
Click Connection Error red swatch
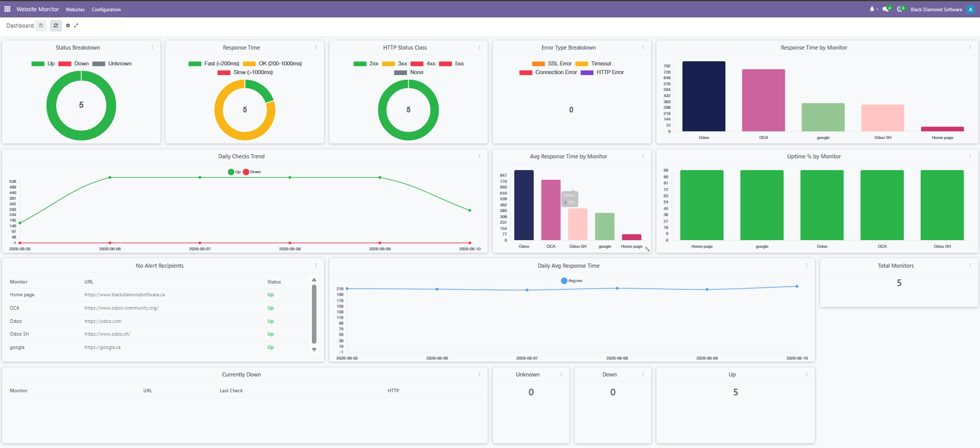526,73
